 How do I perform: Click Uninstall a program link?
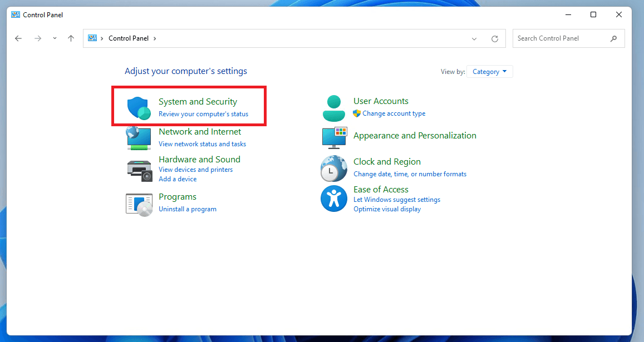[187, 209]
